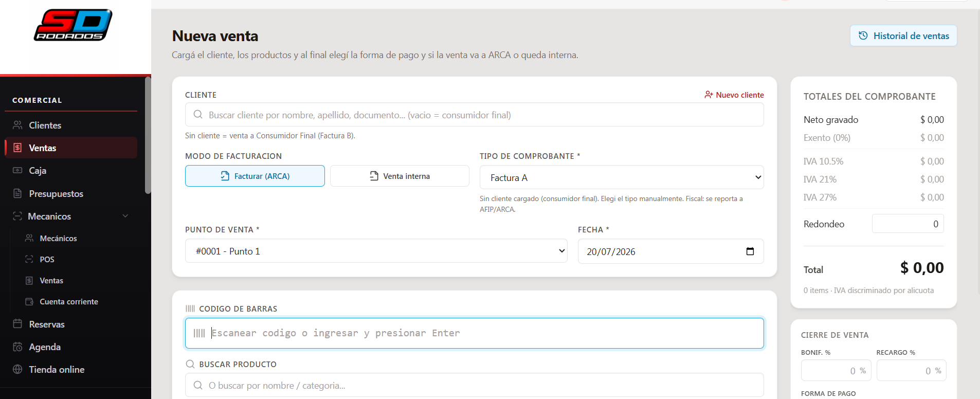The height and width of the screenshot is (399, 980).
Task: Click the sidebar scrollbar thumb
Action: coord(148,135)
